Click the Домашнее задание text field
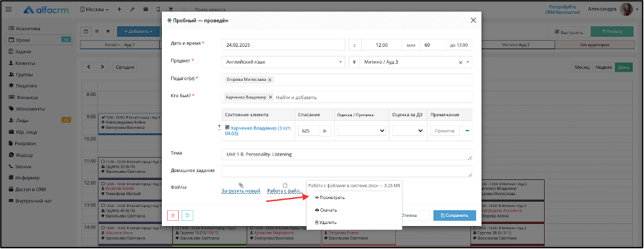Screen dimensions: 644x249 point(347,171)
